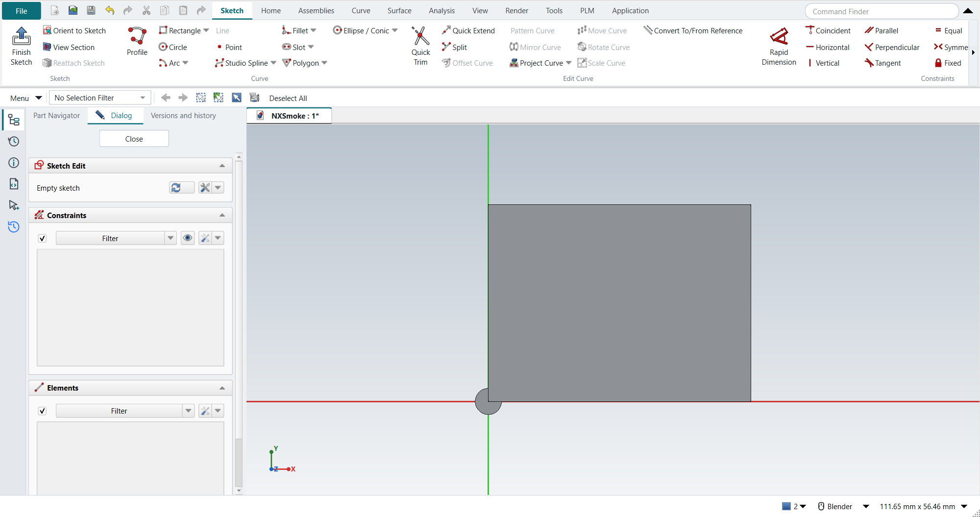Viewport: 980px width, 517px height.
Task: Open View Section tool
Action: pos(69,47)
